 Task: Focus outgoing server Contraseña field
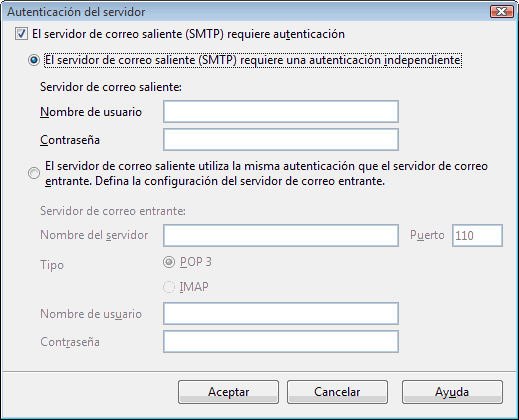(281, 140)
